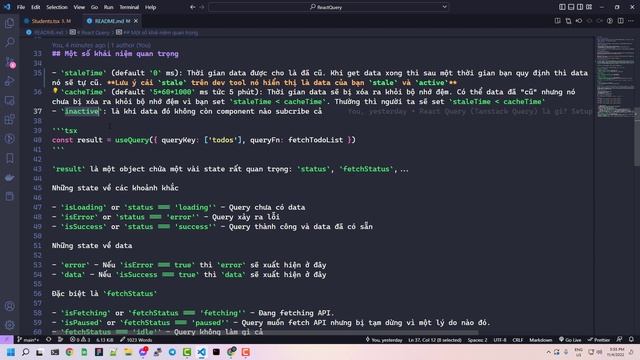Open notifications bell in status bar
Image resolution: width=640 pixels, height=360 pixels.
click(x=631, y=340)
